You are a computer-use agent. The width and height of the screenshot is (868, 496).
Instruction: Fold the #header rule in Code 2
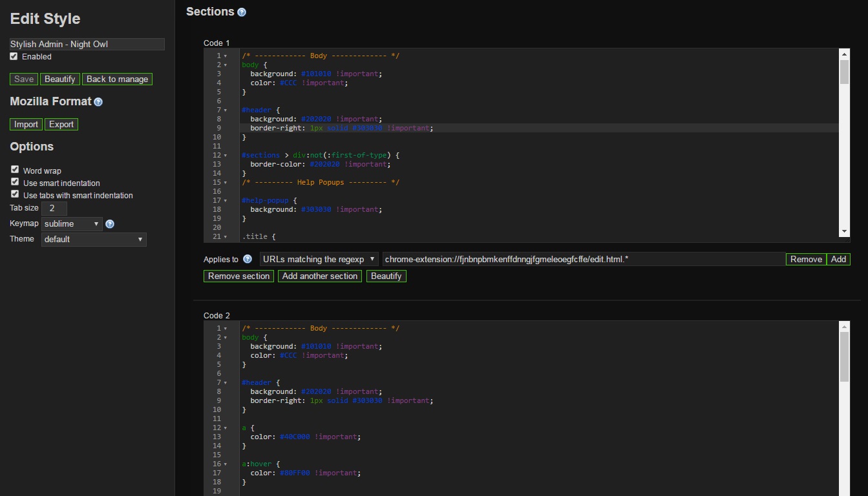[x=226, y=383]
